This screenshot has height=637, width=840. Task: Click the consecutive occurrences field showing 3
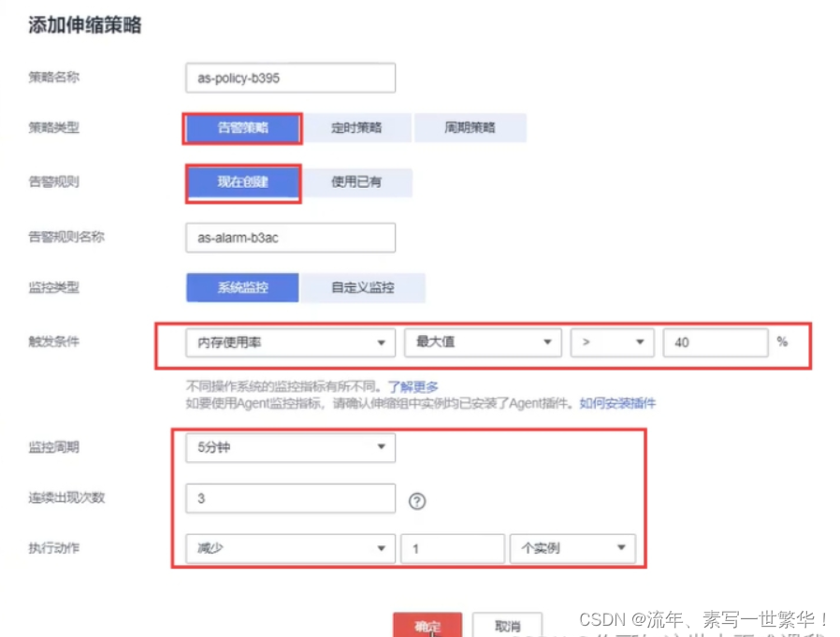pyautogui.click(x=290, y=499)
